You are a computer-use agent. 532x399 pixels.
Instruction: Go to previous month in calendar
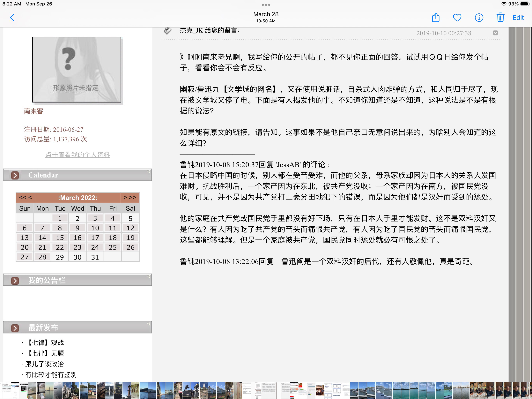(x=26, y=197)
